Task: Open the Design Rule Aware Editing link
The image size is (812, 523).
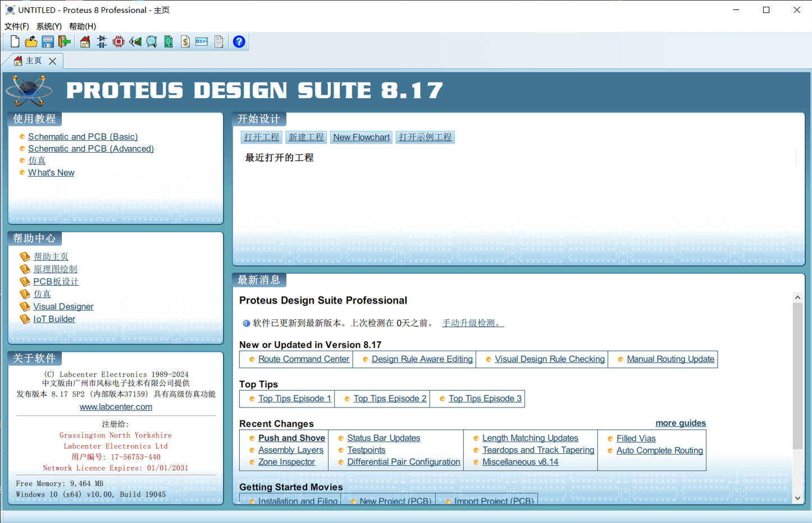Action: [422, 359]
